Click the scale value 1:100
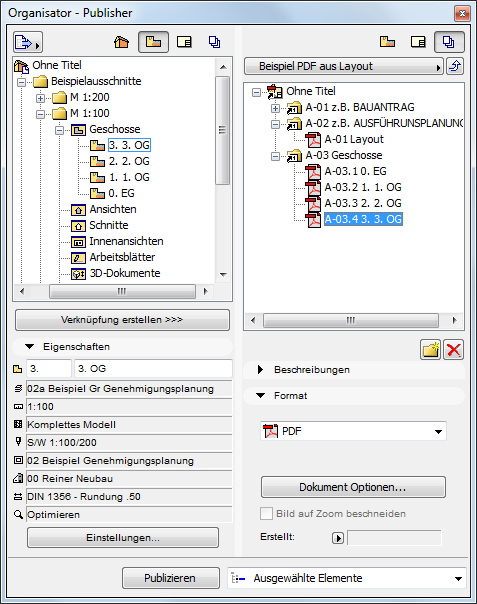The width and height of the screenshot is (477, 604). pos(129,406)
